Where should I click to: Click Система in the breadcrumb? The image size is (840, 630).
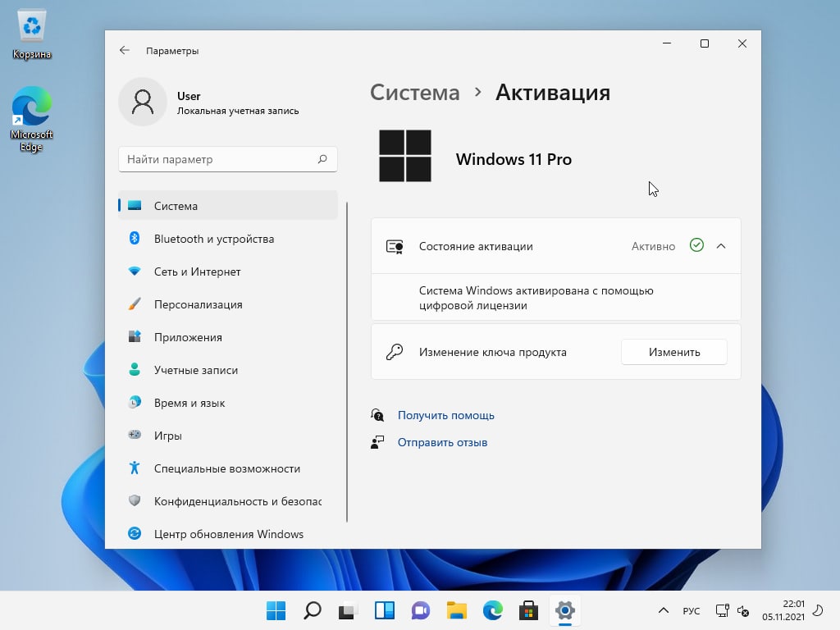(x=414, y=92)
